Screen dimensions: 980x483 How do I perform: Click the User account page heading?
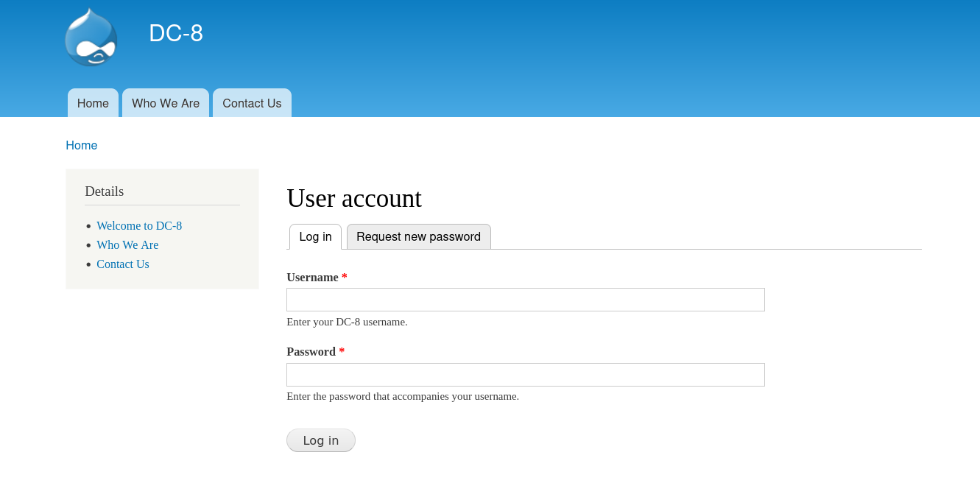[353, 199]
